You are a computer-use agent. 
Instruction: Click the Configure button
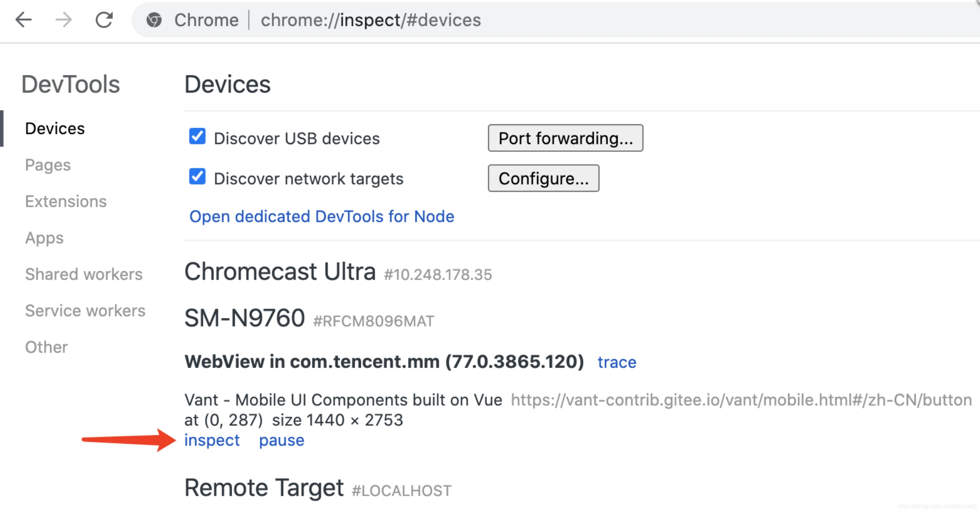(543, 178)
